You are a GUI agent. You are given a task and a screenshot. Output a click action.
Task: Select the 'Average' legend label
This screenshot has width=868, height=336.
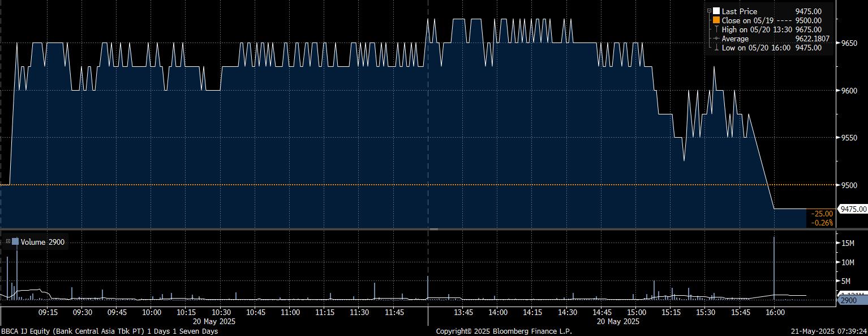[735, 39]
